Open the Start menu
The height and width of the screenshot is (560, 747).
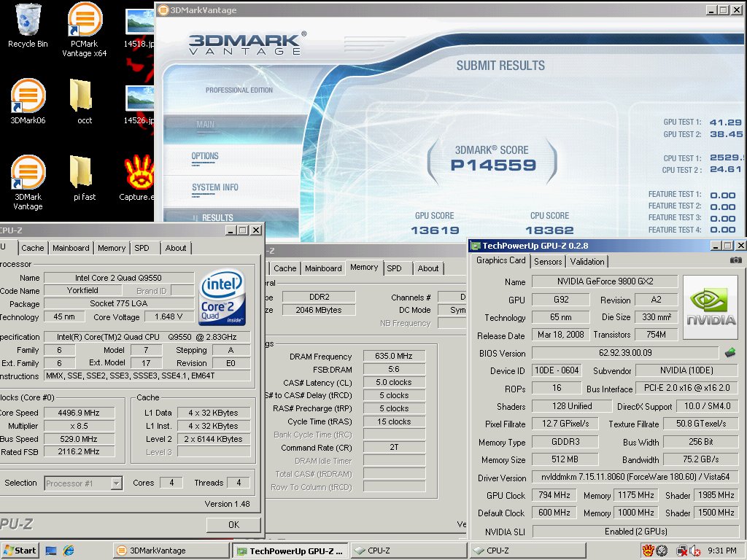pyautogui.click(x=20, y=551)
